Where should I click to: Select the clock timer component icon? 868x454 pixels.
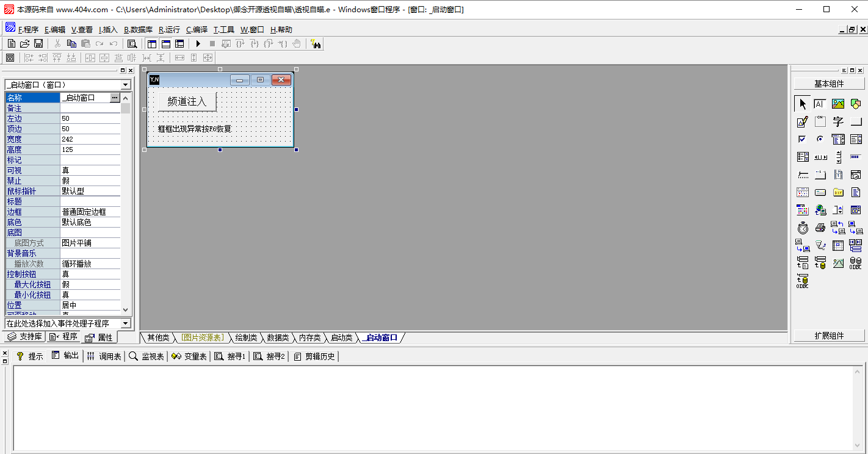coord(801,228)
